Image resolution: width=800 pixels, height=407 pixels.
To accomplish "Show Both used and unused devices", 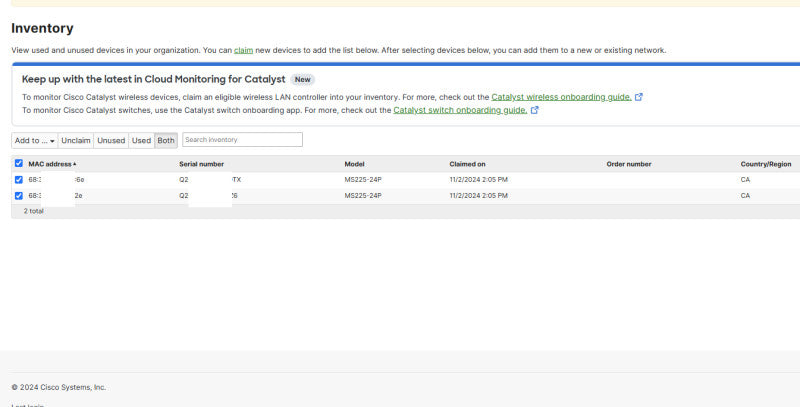I will (x=166, y=140).
